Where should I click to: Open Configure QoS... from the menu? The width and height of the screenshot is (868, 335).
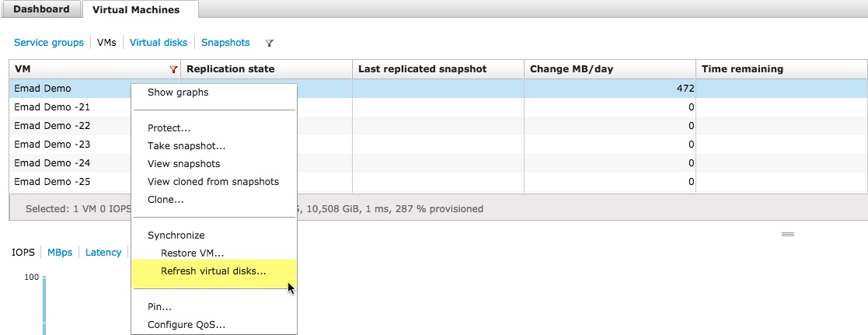click(186, 325)
